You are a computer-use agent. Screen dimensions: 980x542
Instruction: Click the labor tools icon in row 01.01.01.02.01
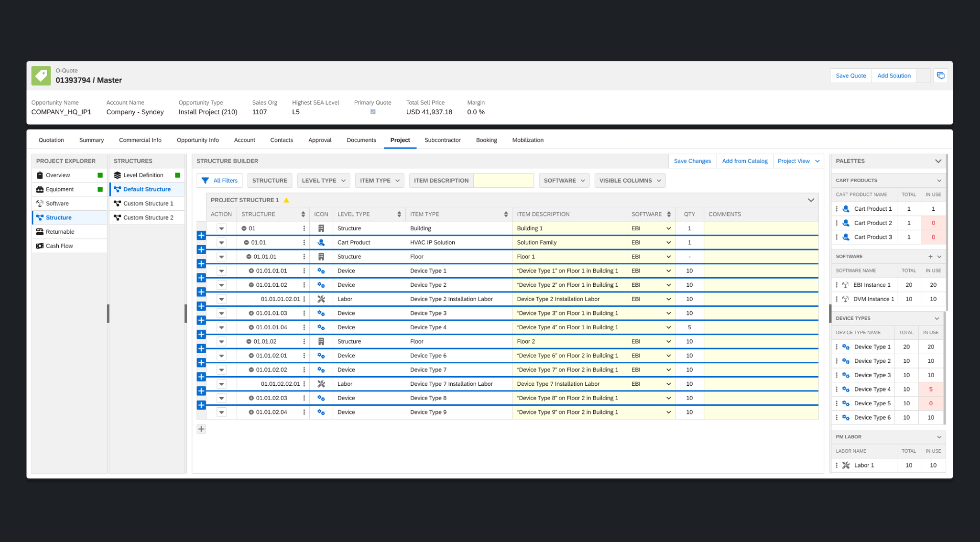point(321,299)
